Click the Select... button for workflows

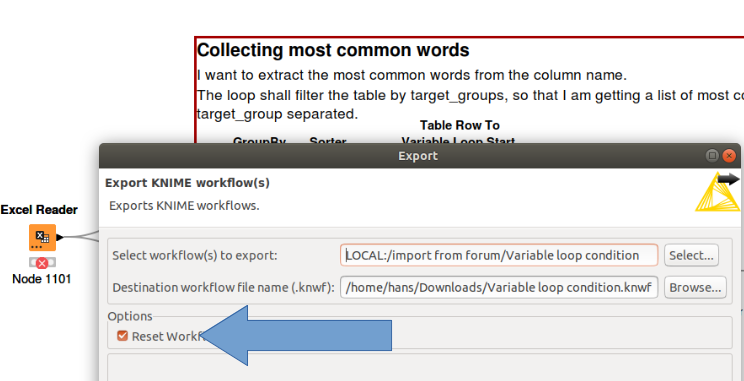(x=691, y=256)
